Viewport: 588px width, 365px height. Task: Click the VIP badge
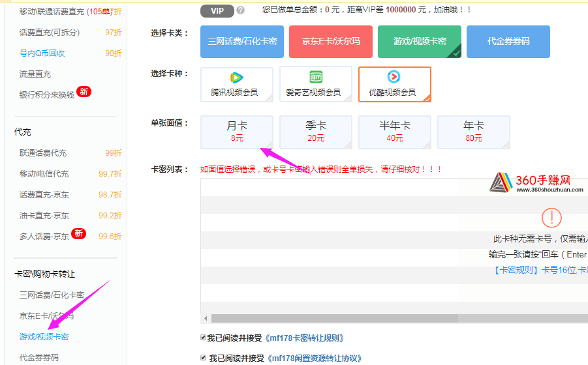[x=217, y=11]
